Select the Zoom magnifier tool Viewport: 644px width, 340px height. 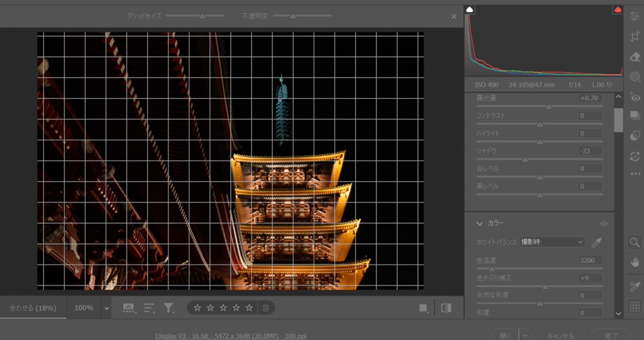pyautogui.click(x=635, y=241)
